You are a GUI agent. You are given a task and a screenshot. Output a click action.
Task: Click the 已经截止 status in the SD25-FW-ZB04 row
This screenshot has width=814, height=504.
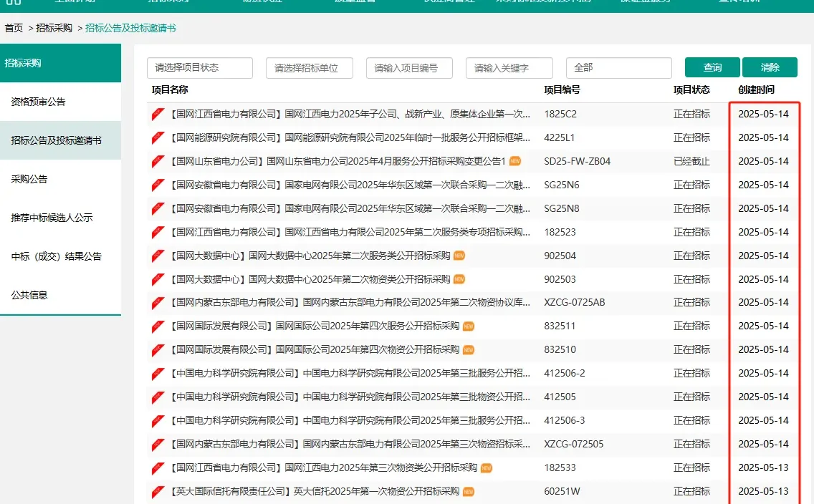[691, 161]
